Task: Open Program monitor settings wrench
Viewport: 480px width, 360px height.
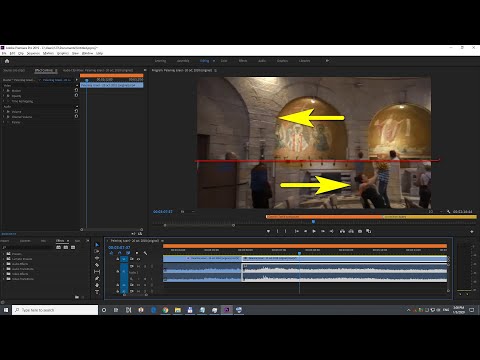Action: (449, 212)
